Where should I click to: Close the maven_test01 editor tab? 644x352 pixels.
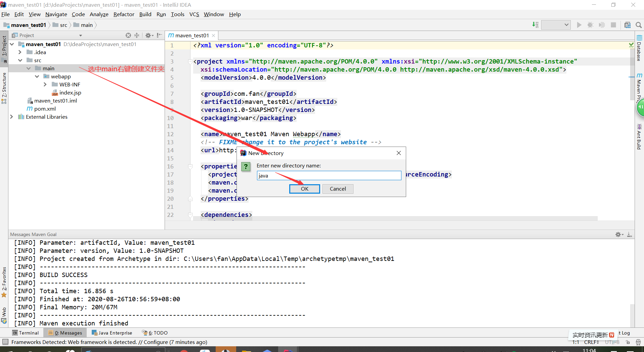point(213,35)
